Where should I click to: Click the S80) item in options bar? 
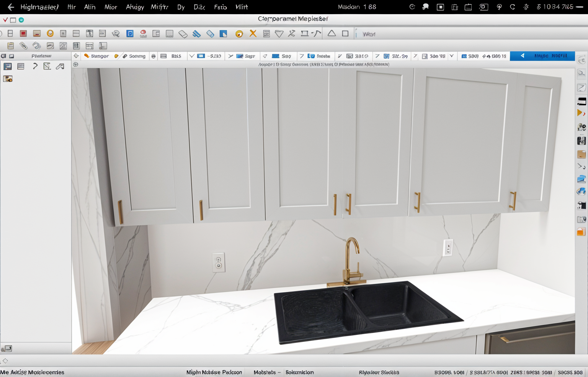tap(470, 56)
